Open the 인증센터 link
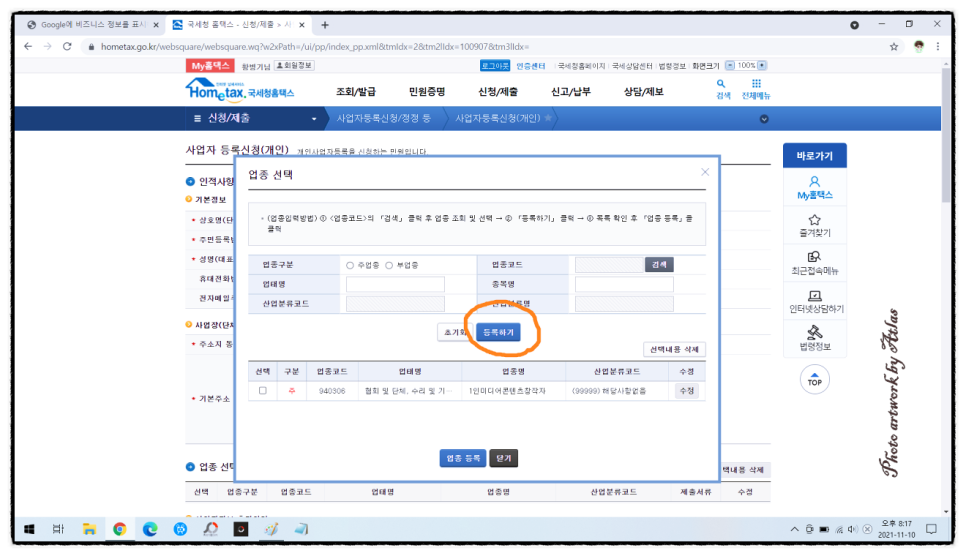Image resolution: width=966 pixels, height=556 pixels. [x=530, y=66]
